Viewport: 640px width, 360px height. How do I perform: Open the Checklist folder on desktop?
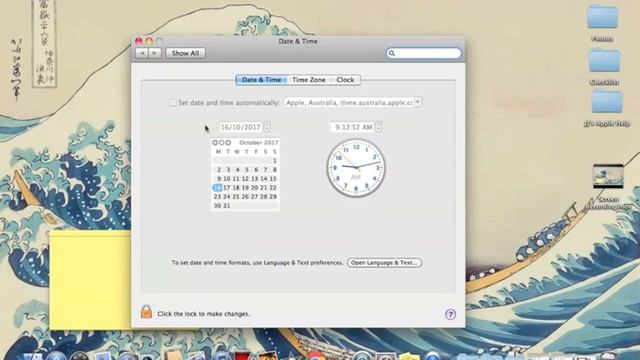coord(604,60)
